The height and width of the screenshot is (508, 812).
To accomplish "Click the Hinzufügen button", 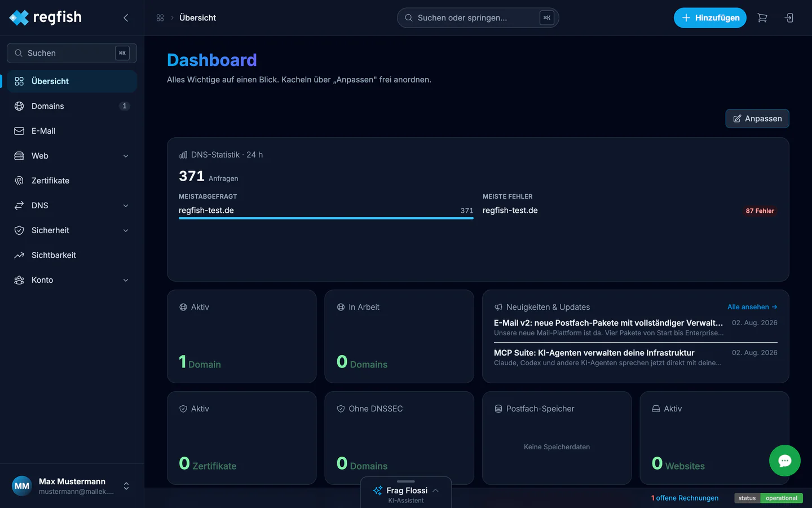I will [710, 18].
